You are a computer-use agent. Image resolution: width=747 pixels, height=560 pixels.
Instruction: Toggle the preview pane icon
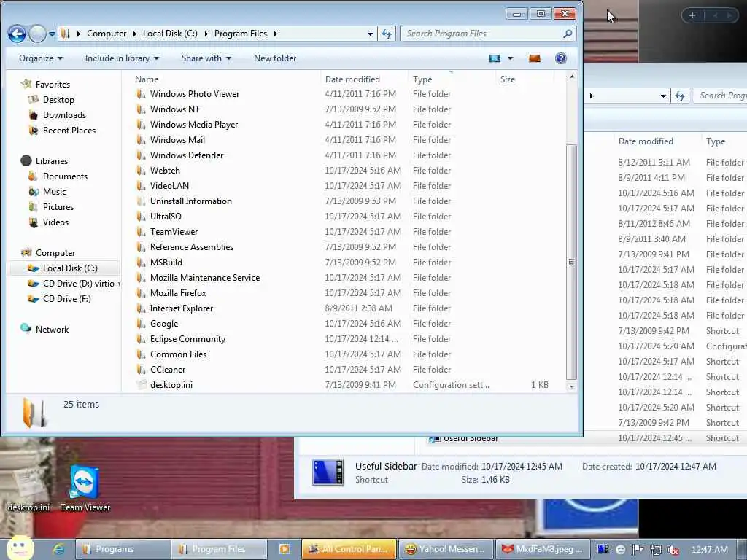coord(535,58)
